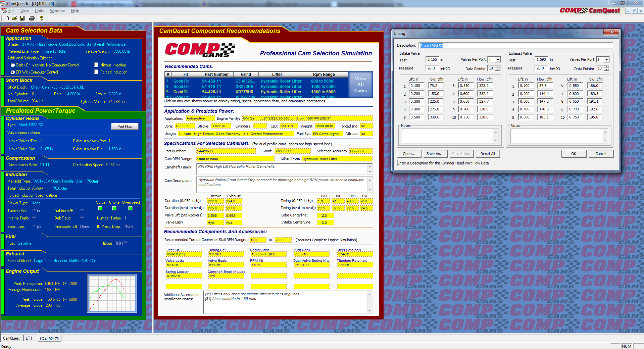Click the Port Flow button

(x=125, y=126)
